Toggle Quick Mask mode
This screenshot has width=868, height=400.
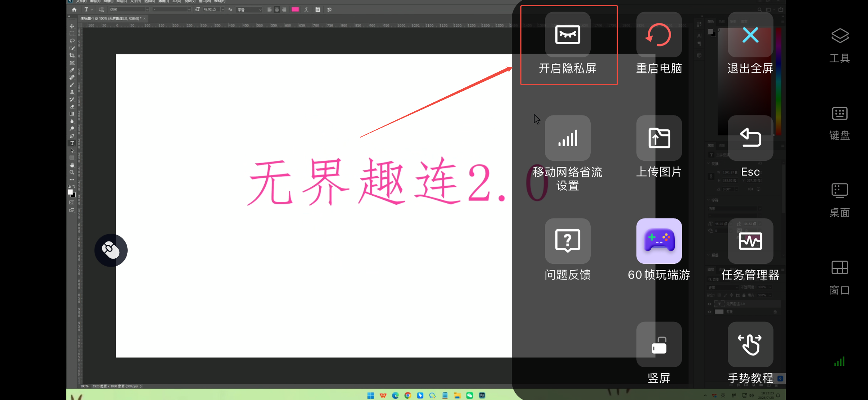[72, 203]
